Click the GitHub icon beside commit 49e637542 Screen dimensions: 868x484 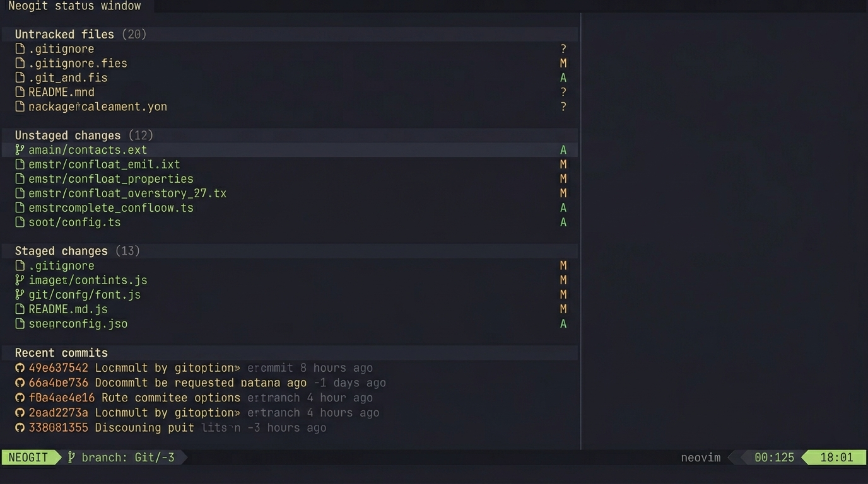tap(20, 367)
